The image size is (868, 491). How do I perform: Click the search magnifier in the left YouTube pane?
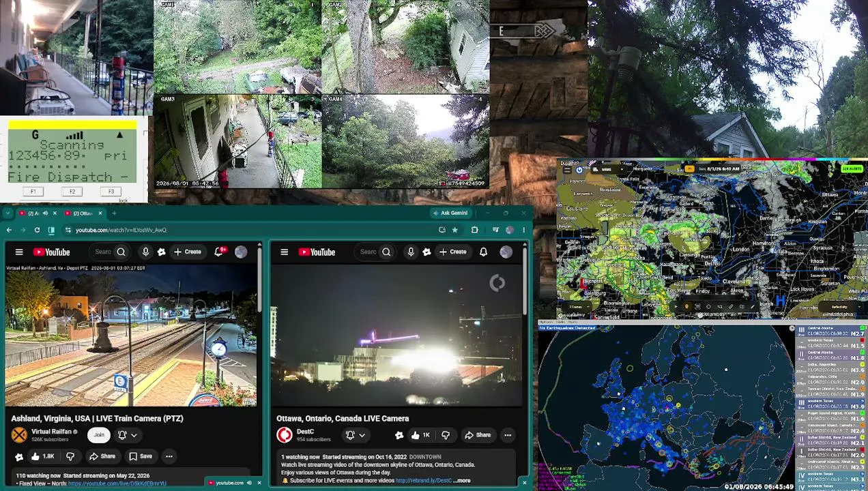pos(121,252)
